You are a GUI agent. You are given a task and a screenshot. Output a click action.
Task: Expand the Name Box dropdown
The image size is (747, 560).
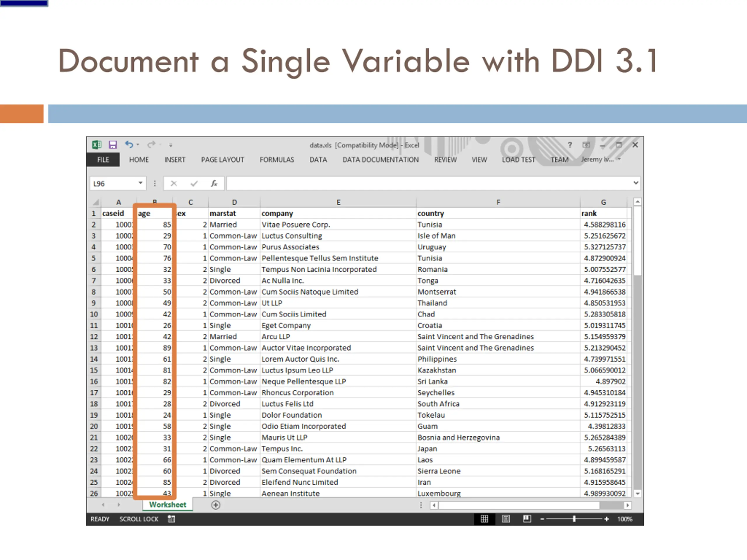[x=140, y=183]
